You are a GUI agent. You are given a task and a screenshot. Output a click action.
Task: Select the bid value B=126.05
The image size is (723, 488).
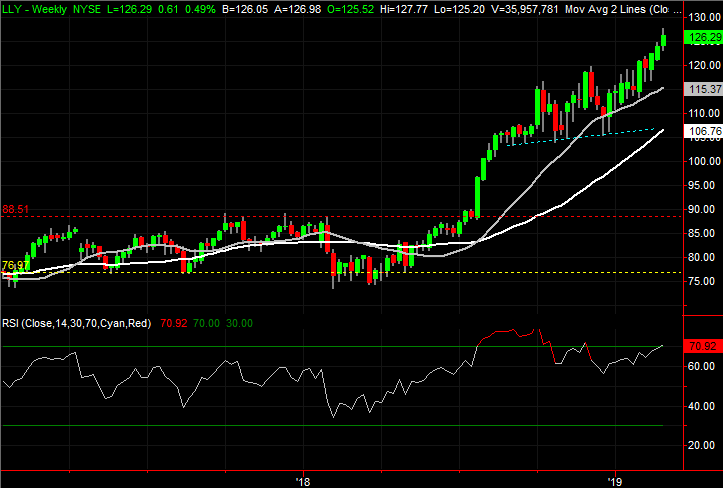(x=245, y=9)
